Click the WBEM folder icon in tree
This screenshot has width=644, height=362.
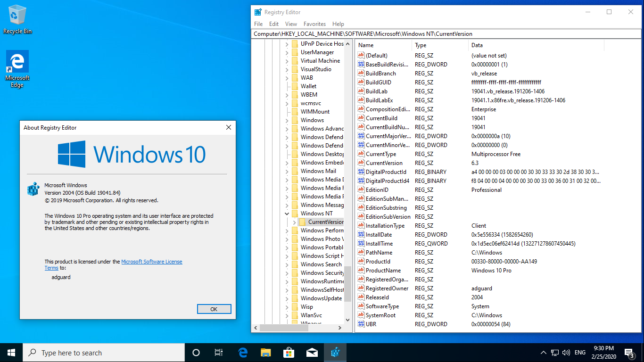coord(295,95)
